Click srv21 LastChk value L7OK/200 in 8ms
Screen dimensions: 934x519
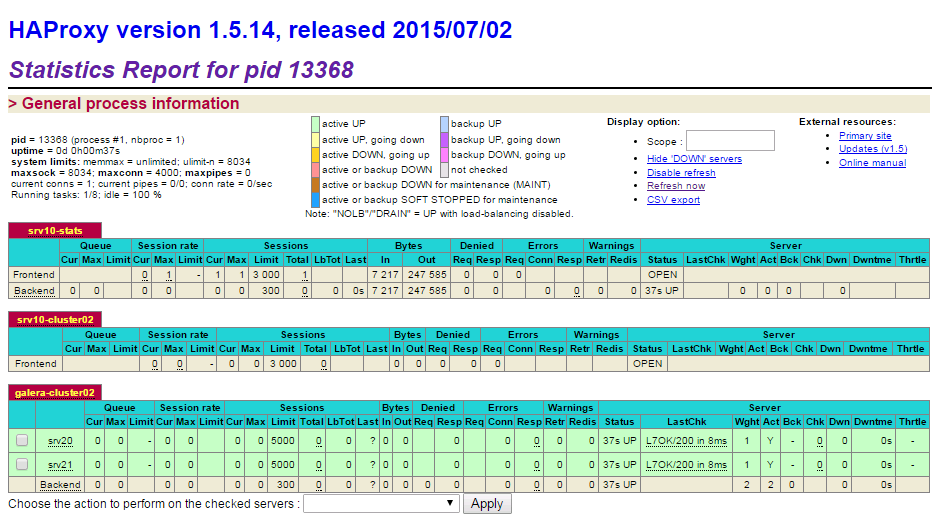pyautogui.click(x=686, y=465)
